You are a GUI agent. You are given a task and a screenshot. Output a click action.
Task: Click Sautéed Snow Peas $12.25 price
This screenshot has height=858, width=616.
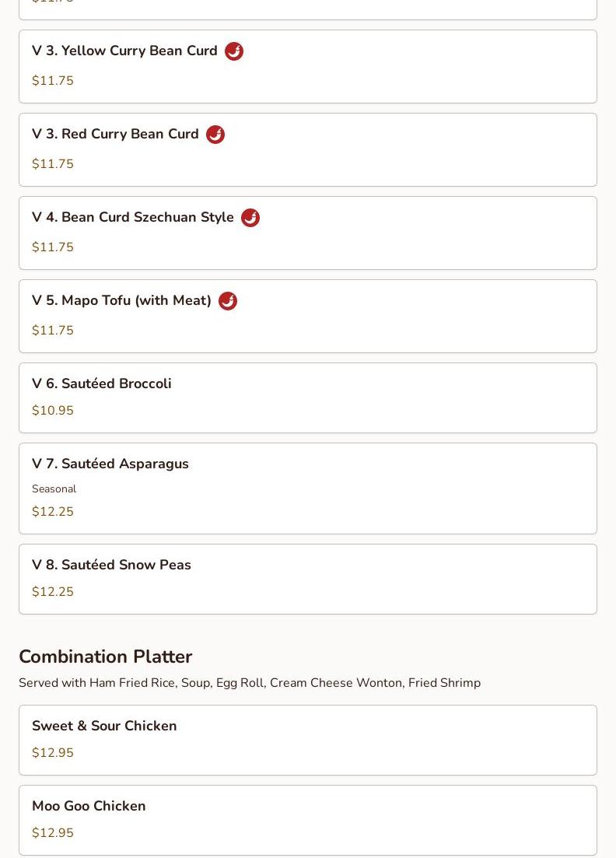[x=53, y=592]
